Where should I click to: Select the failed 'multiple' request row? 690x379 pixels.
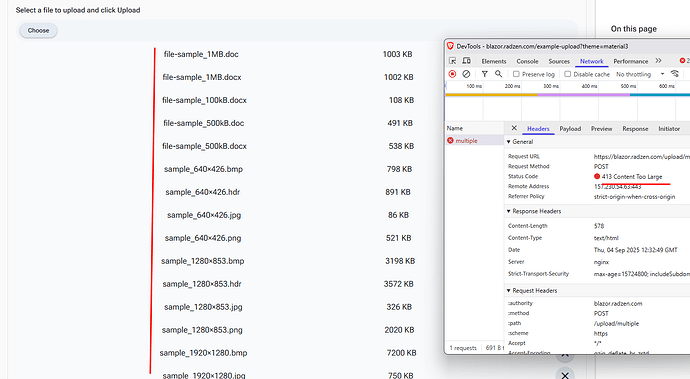click(x=474, y=141)
